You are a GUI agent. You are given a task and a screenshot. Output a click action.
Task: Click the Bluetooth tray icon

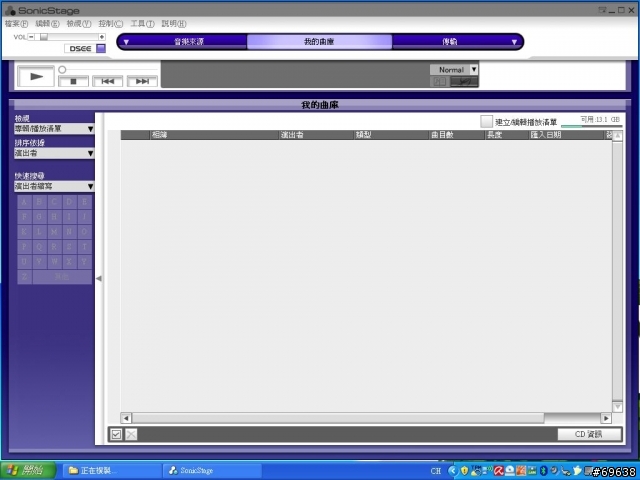pos(543,471)
